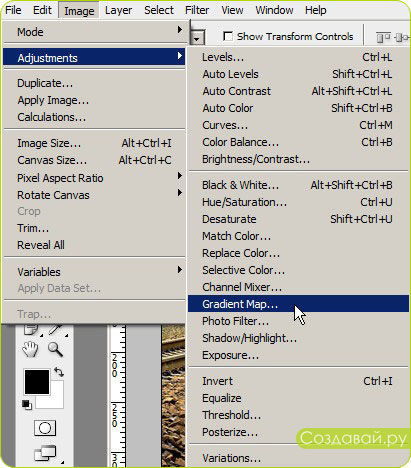The width and height of the screenshot is (411, 468).
Task: Toggle Quick Mask mode icon
Action: 45,428
